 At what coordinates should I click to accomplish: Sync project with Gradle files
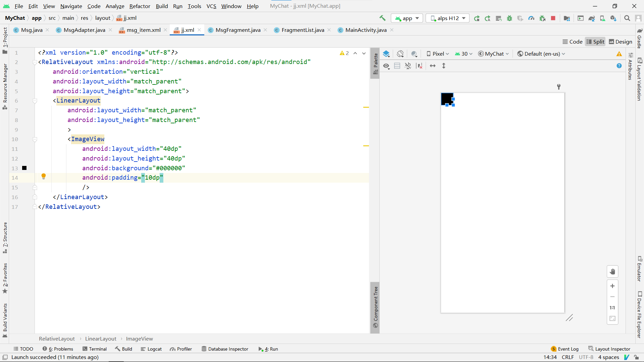coord(592,18)
